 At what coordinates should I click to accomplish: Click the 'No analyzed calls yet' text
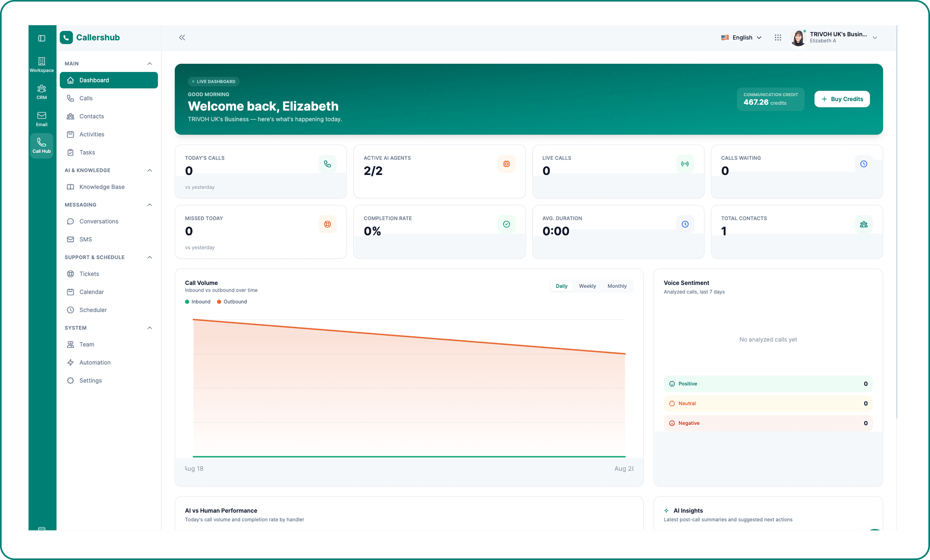768,339
